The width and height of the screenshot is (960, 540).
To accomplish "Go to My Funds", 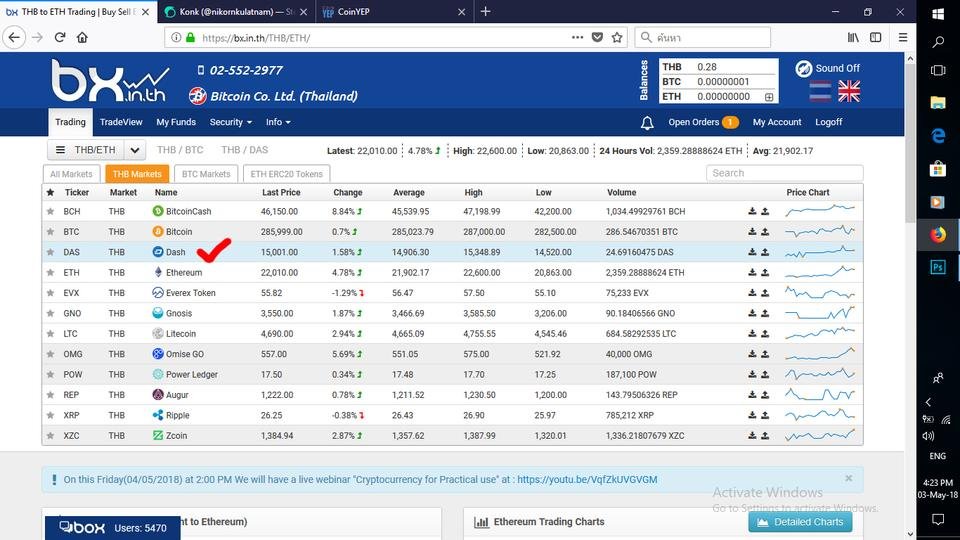I will (x=176, y=122).
